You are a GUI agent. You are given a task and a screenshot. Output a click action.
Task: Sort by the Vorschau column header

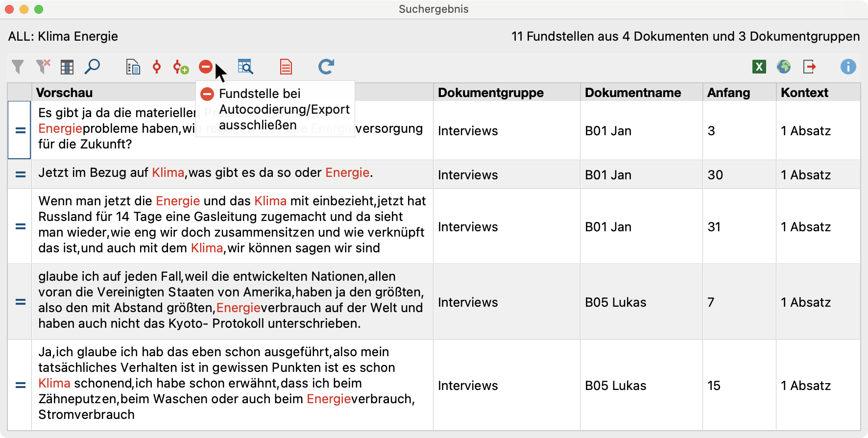(x=232, y=92)
